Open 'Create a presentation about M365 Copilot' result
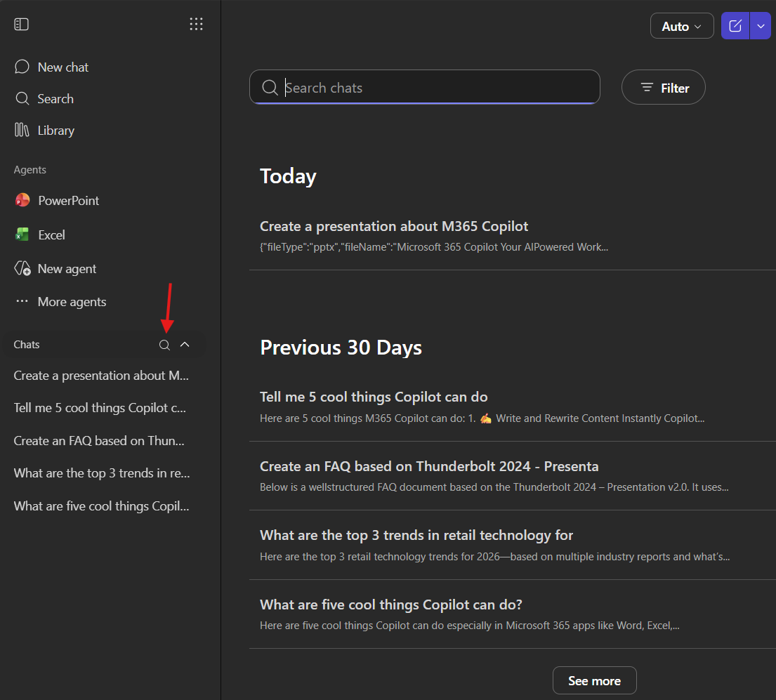The height and width of the screenshot is (700, 776). coord(394,226)
